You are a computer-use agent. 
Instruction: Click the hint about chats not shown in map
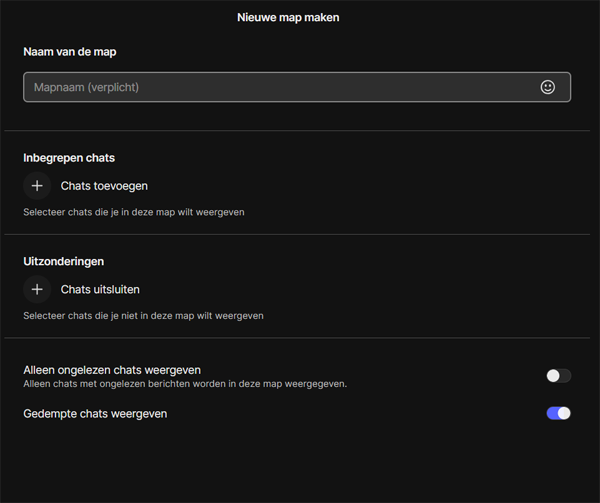[x=143, y=315]
